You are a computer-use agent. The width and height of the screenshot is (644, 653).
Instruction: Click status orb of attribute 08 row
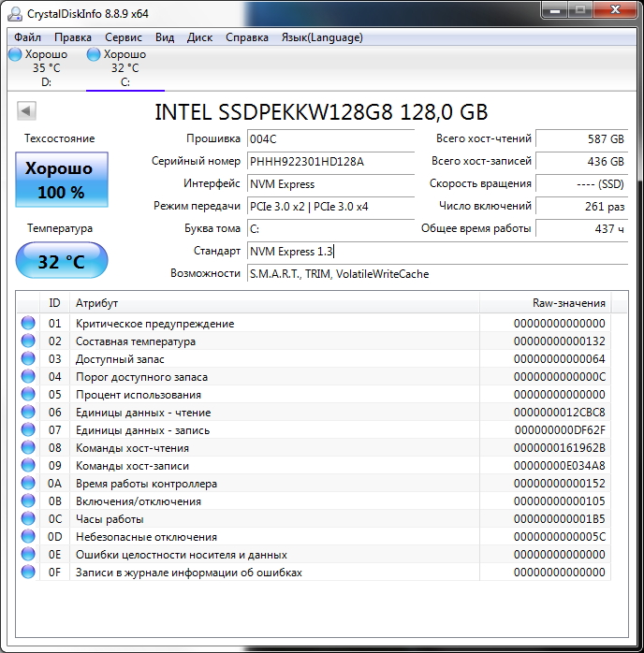[28, 448]
